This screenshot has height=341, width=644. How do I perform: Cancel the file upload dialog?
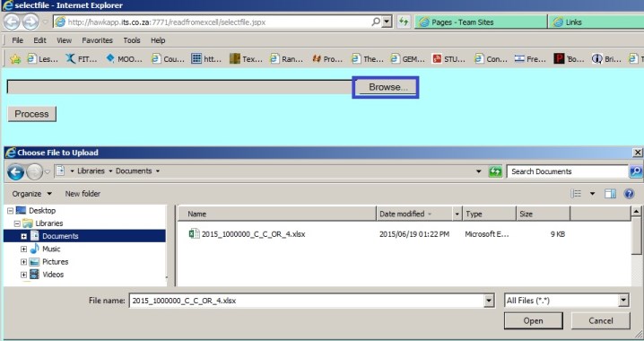tap(600, 321)
